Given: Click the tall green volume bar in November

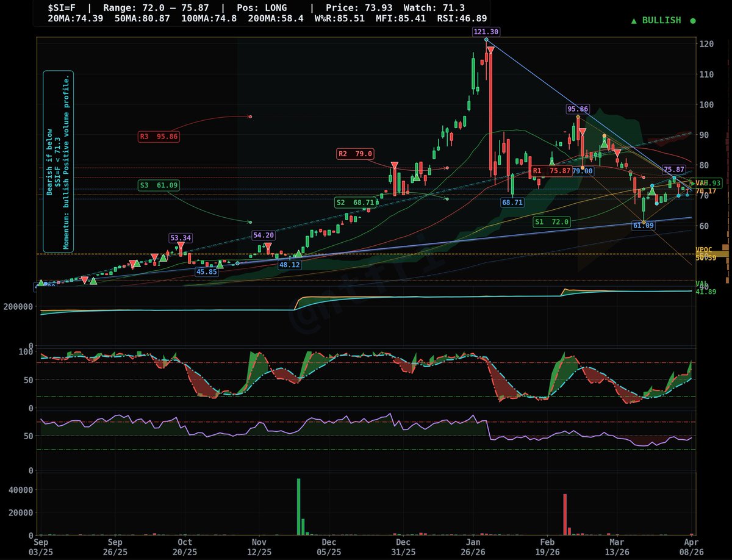Looking at the screenshot, I should pyautogui.click(x=299, y=506).
